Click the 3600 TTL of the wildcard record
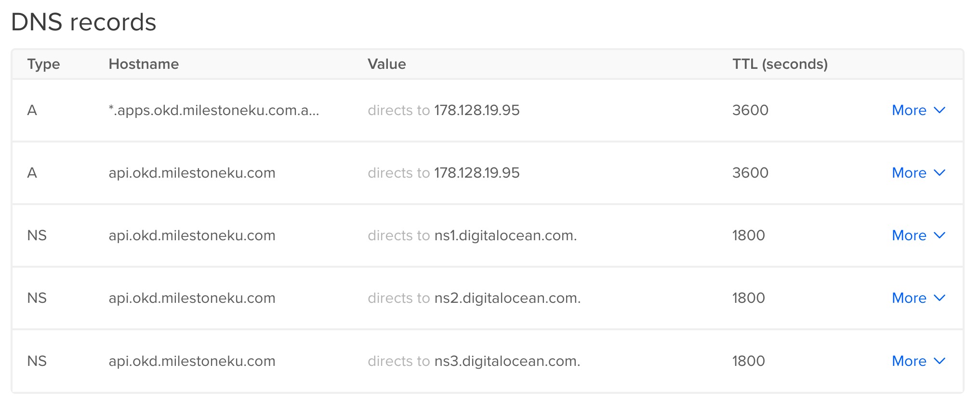The width and height of the screenshot is (980, 415). pyautogui.click(x=750, y=110)
